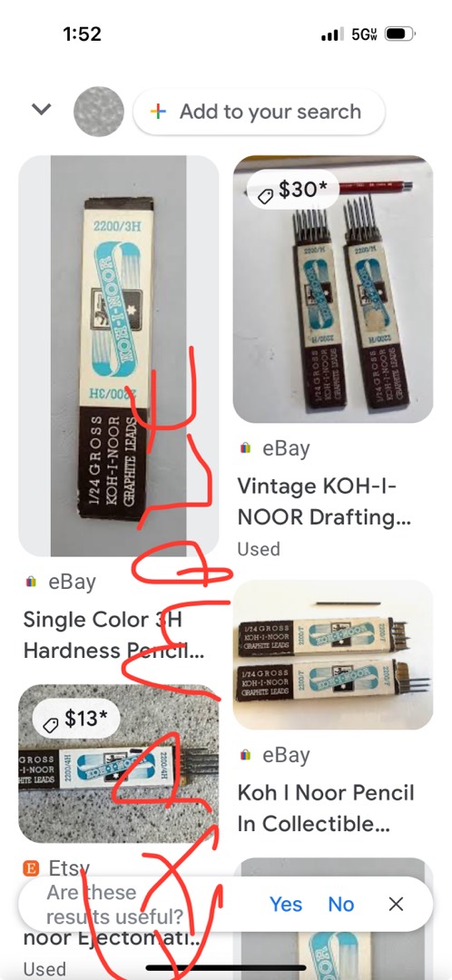Tap the Etsy orange E icon
Viewport: 452px width, 980px height.
tap(31, 868)
